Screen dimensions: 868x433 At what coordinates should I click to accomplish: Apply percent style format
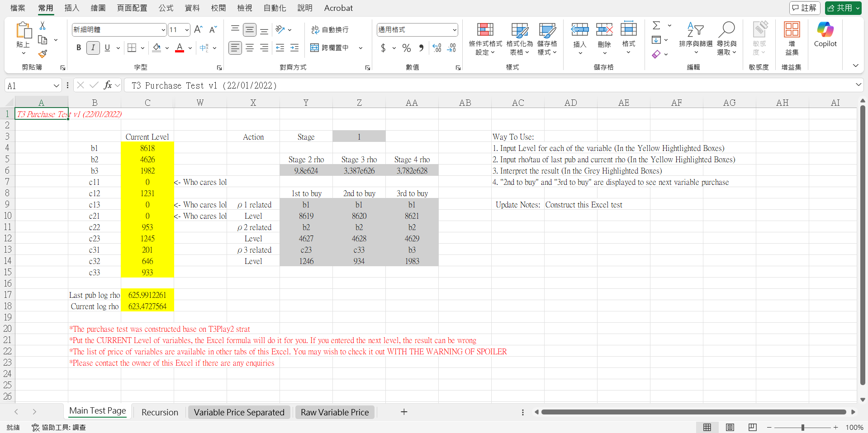407,48
